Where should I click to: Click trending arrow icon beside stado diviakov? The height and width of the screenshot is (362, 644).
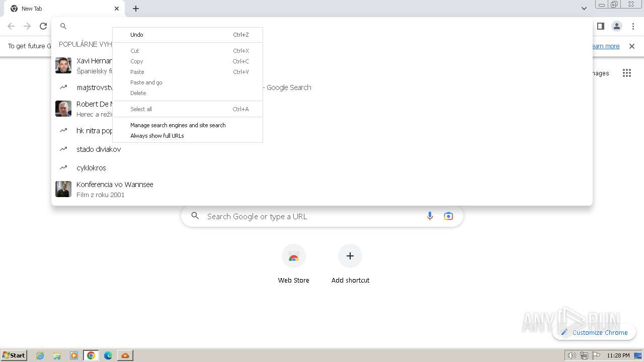63,149
